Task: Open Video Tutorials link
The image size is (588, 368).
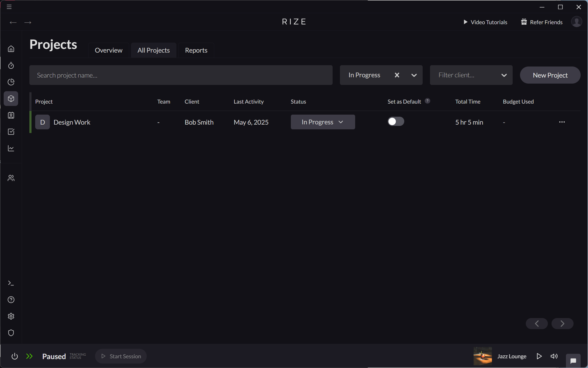Action: pyautogui.click(x=485, y=22)
